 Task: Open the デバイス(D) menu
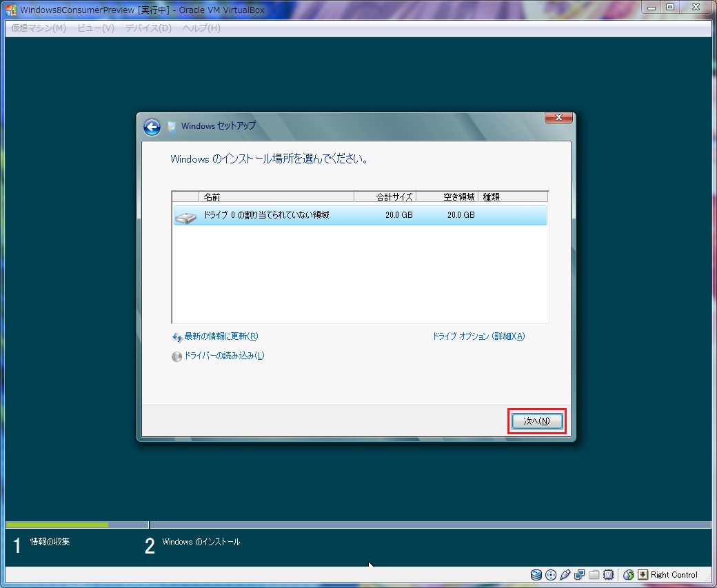pos(148,28)
